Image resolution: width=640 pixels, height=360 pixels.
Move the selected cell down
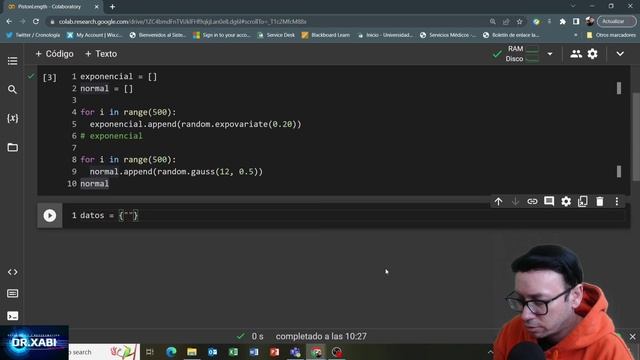coord(515,202)
